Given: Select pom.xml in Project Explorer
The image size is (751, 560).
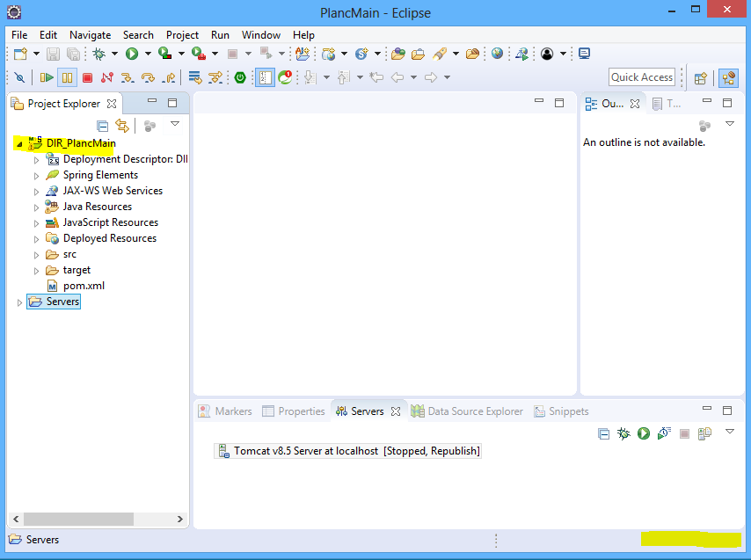Looking at the screenshot, I should tap(84, 286).
